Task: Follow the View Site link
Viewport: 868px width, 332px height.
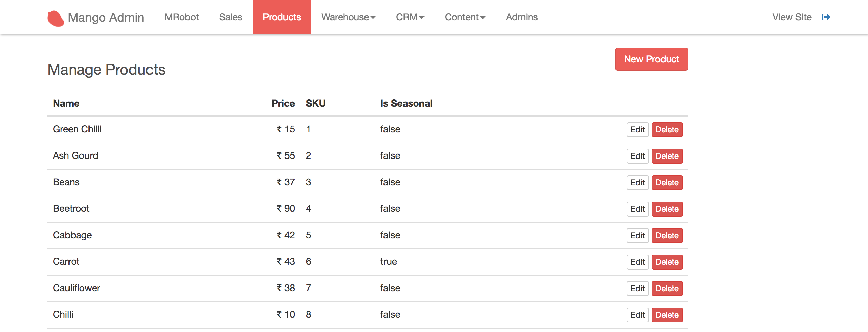Action: coord(792,17)
